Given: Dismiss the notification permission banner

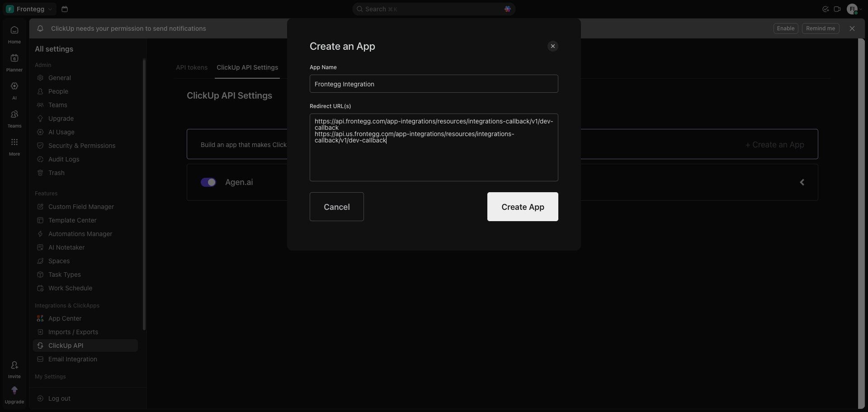Looking at the screenshot, I should pos(852,28).
